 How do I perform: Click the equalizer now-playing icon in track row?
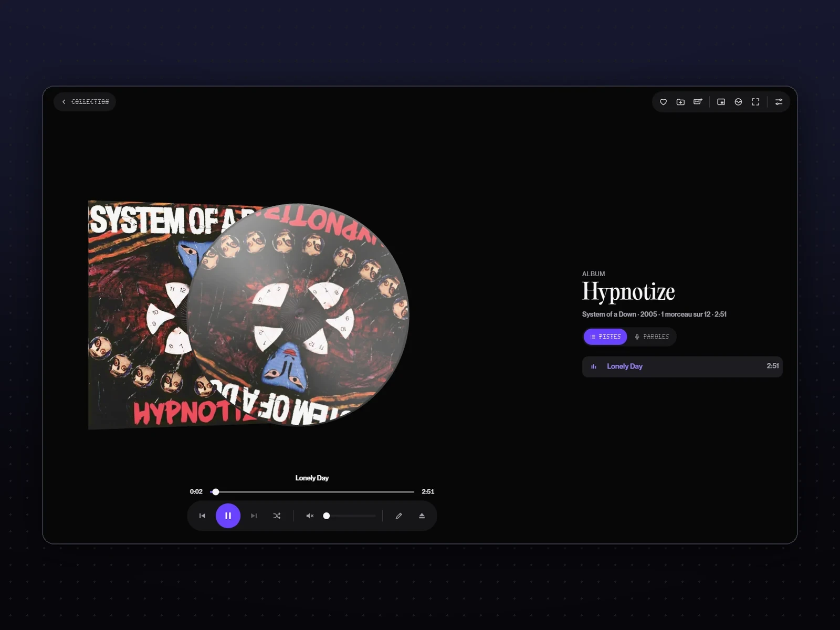click(x=594, y=366)
